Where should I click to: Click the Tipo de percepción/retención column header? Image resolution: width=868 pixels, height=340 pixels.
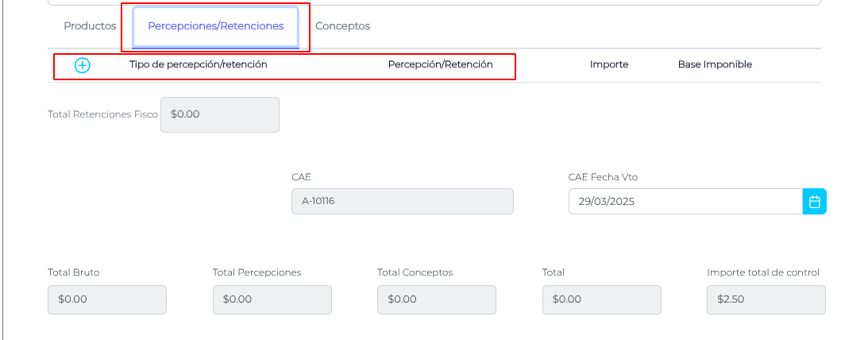(x=198, y=64)
